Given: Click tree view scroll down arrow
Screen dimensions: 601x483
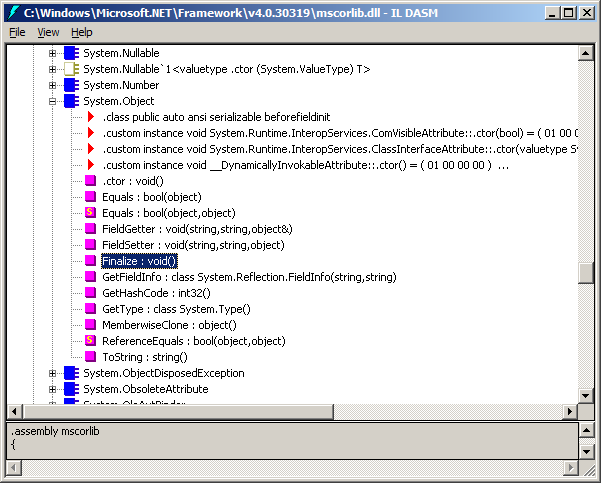Looking at the screenshot, I should pos(586,396).
